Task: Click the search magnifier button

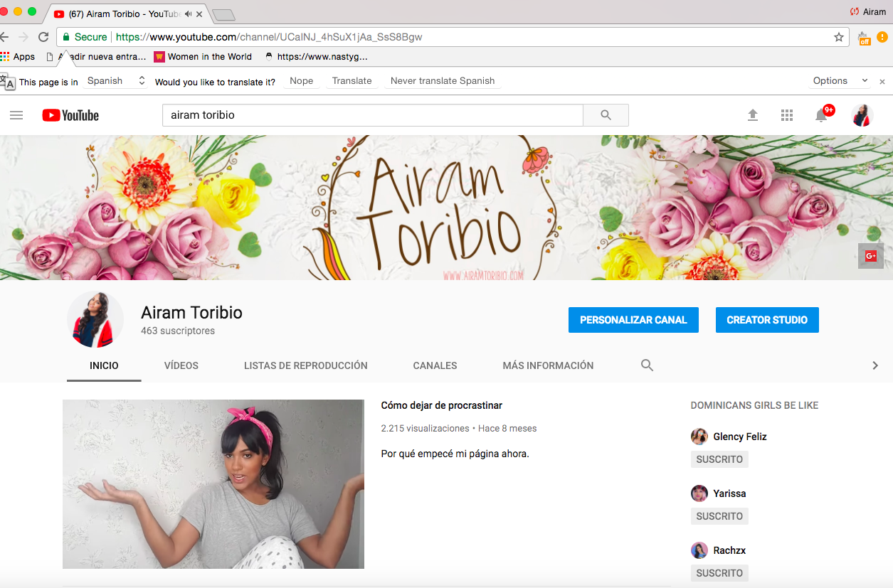Action: point(606,115)
